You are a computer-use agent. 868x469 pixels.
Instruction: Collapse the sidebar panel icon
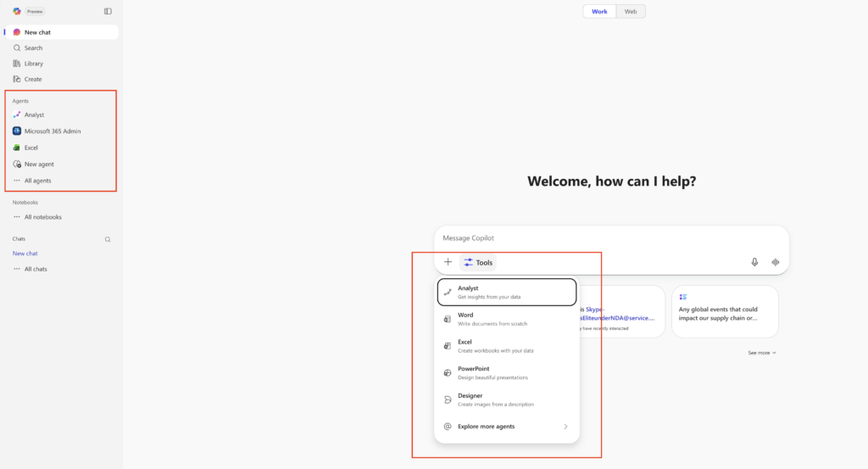[x=108, y=11]
